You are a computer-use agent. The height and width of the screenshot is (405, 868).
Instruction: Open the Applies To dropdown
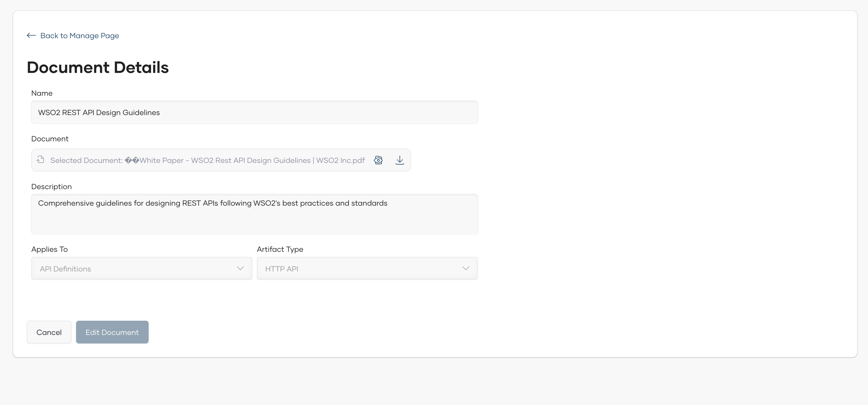pyautogui.click(x=142, y=269)
